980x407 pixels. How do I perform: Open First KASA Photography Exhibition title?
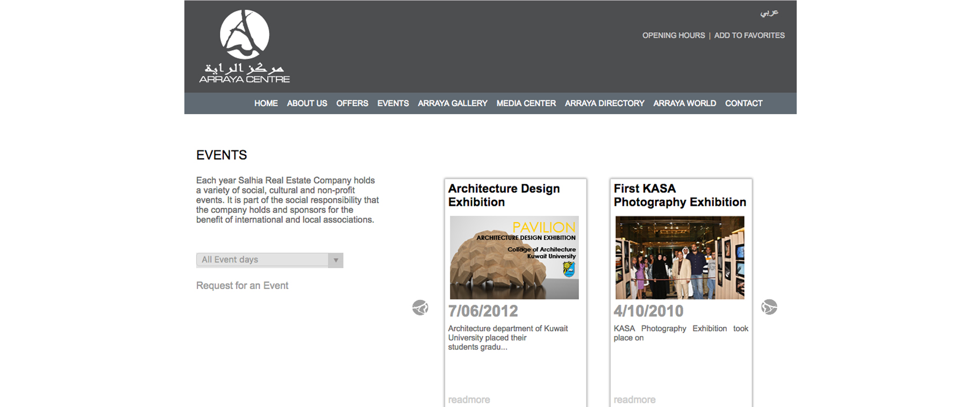(679, 195)
